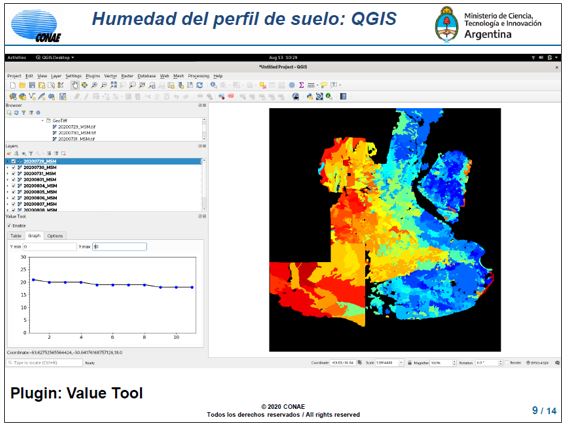Screen dimensions: 570x428
Task: Click the Pan Map to Selection icon
Action: [x=85, y=85]
